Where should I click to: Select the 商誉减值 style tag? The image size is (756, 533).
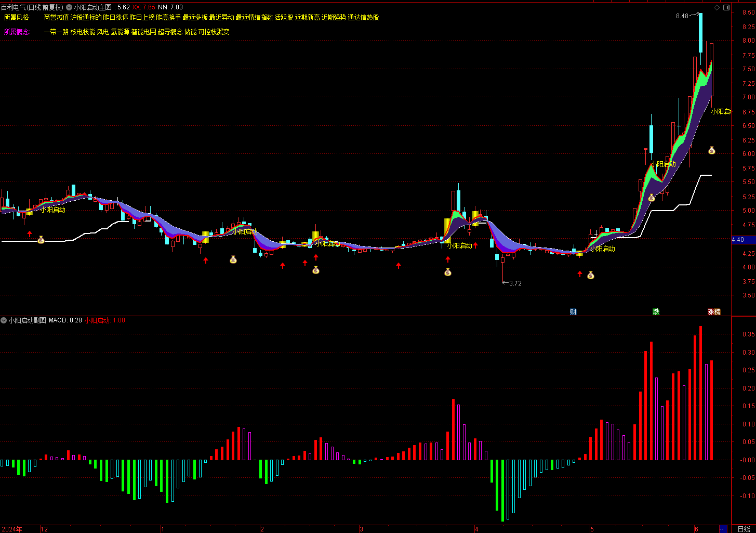(x=57, y=17)
